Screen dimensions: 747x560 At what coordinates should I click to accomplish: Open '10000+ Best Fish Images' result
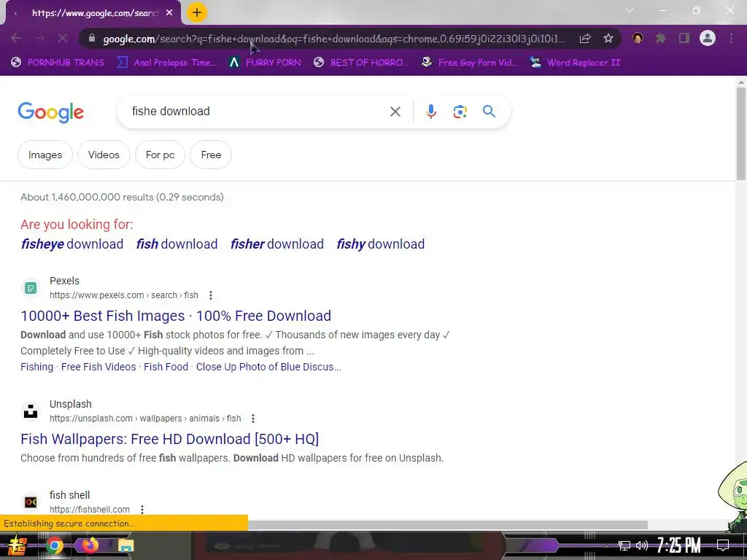pyautogui.click(x=176, y=316)
